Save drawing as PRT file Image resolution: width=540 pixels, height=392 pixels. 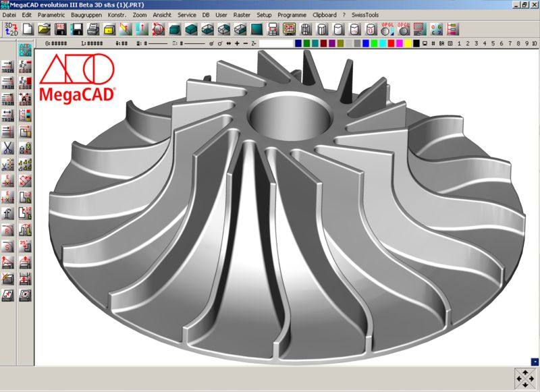[x=60, y=28]
